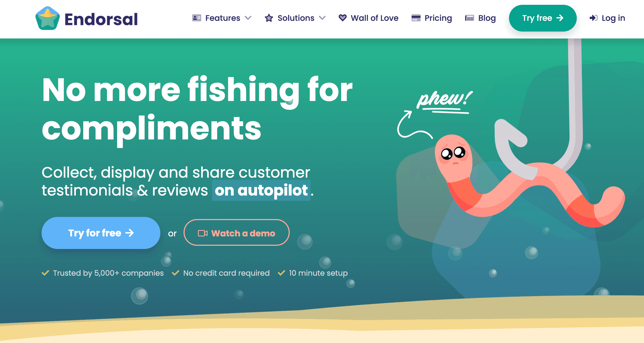Image resolution: width=644 pixels, height=343 pixels.
Task: Click the blue Try for free button
Action: (x=101, y=233)
